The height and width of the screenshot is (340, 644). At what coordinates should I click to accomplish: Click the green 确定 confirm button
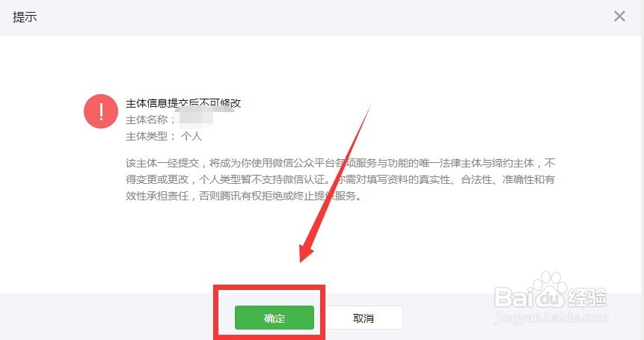(x=275, y=318)
